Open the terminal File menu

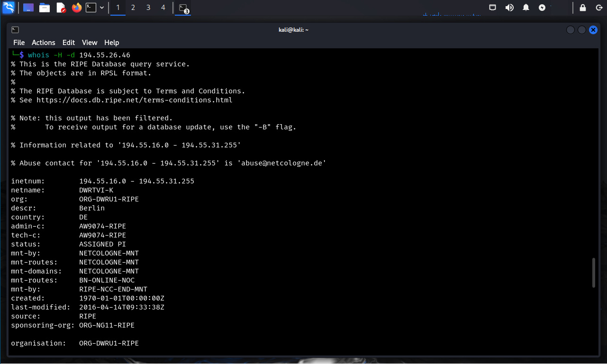[19, 43]
